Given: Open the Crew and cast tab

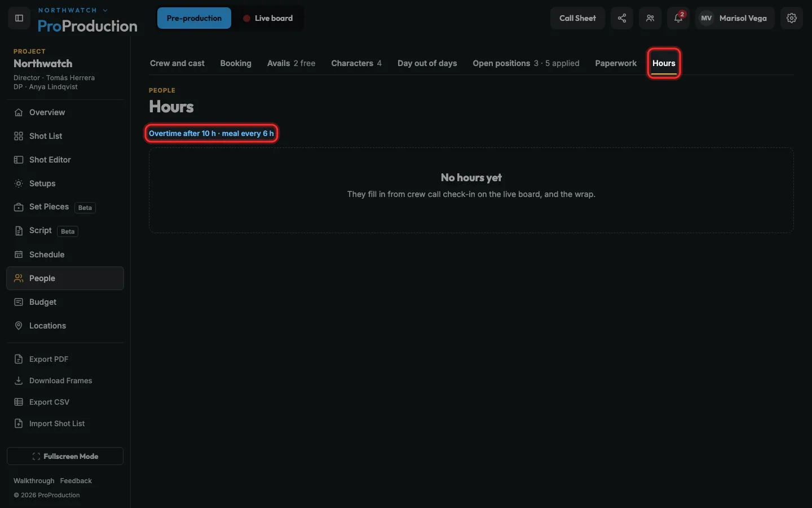Looking at the screenshot, I should point(177,63).
